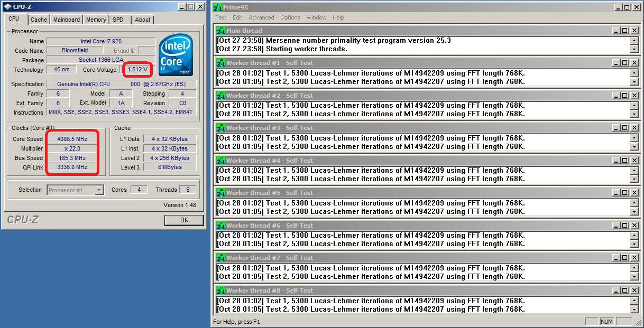Open the Memory tab in CPU-Z
Screen dimensions: 644x328
[96, 20]
